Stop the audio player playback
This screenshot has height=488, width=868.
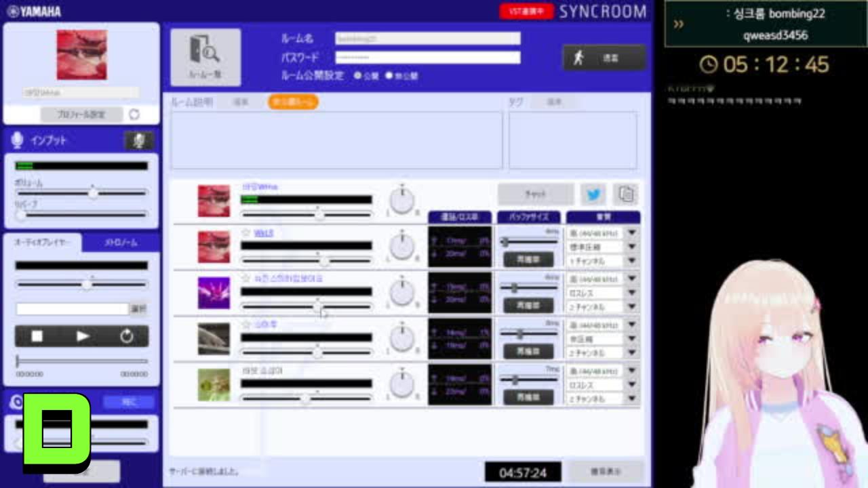(37, 336)
